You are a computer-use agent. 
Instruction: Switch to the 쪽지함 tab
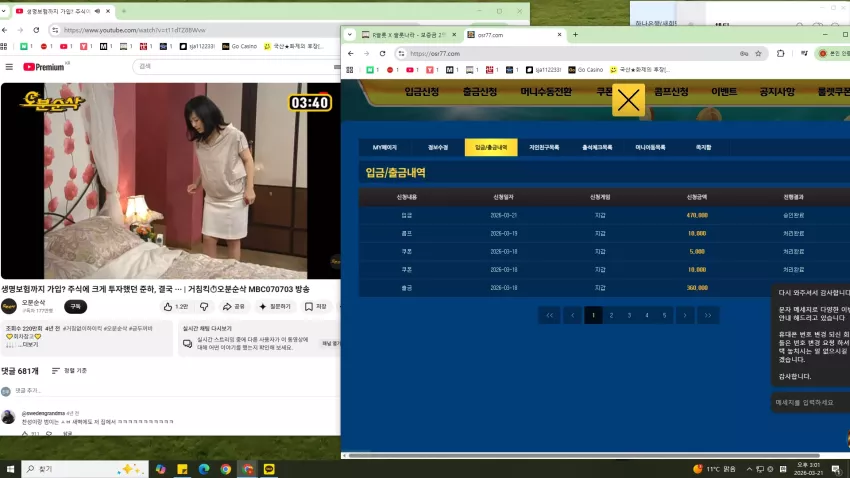point(704,147)
